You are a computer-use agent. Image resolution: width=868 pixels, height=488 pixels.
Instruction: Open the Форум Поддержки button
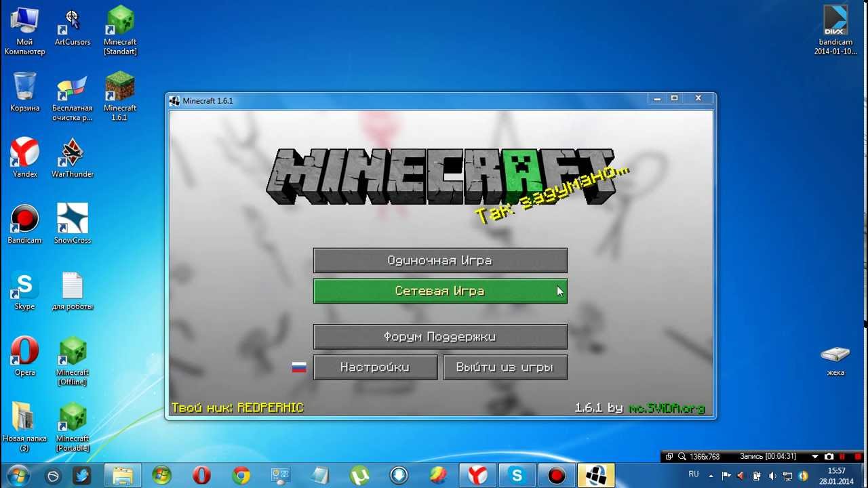pyautogui.click(x=440, y=337)
